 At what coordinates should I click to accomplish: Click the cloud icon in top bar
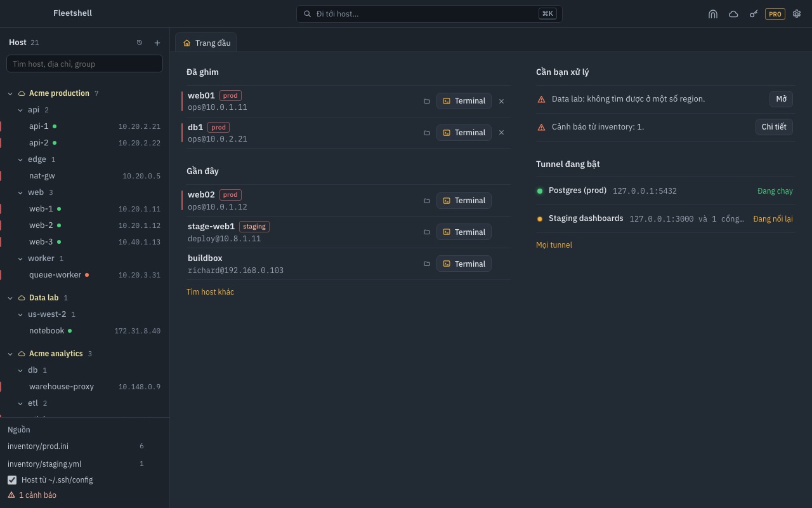click(733, 14)
